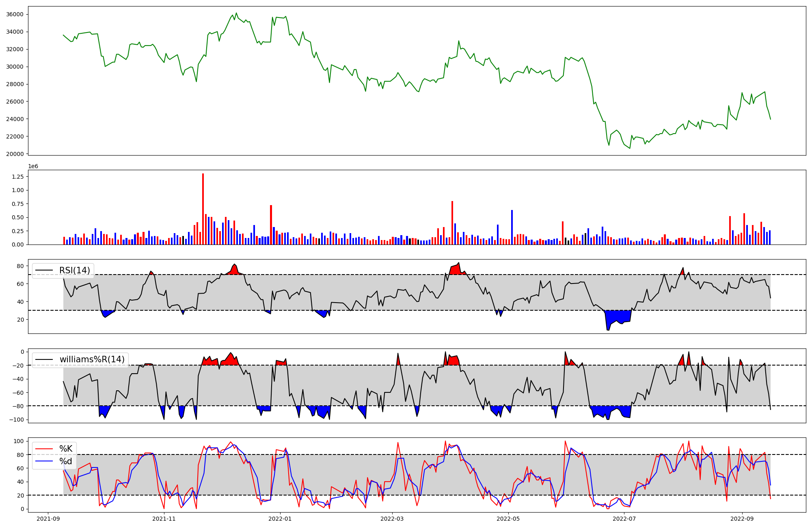Click the -100 Williams %R axis label

point(17,420)
